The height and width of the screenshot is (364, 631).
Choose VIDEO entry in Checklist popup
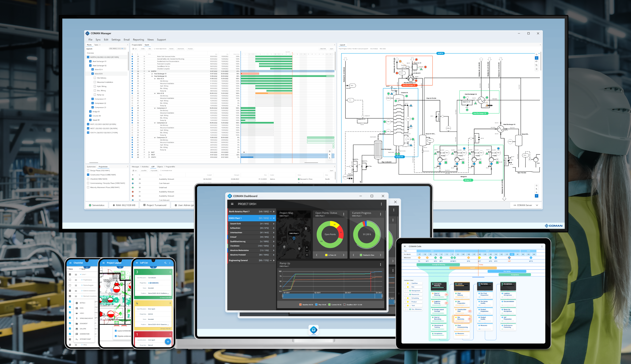[x=80, y=313]
